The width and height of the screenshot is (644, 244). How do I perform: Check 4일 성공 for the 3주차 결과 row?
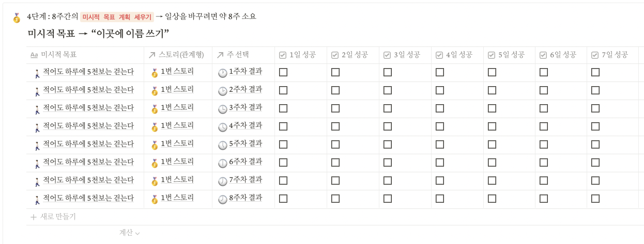[x=440, y=109]
